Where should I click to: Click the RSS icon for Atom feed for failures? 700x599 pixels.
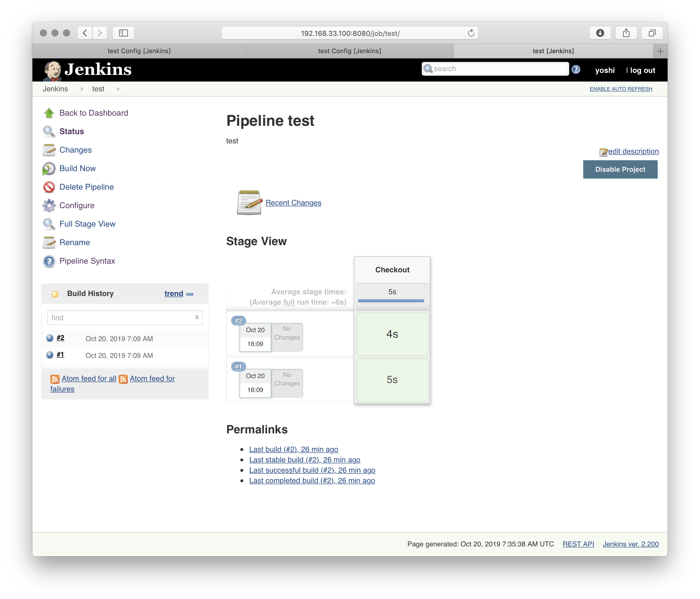point(123,379)
